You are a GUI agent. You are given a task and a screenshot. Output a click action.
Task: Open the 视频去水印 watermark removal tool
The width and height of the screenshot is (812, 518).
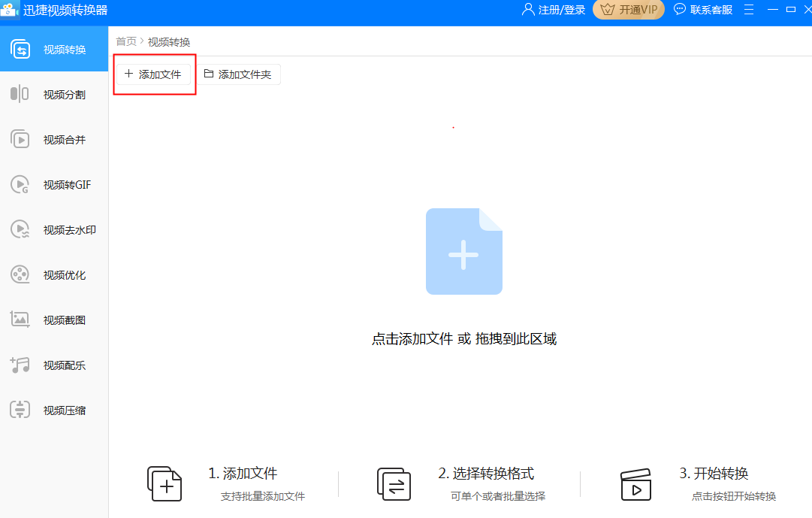pos(54,229)
